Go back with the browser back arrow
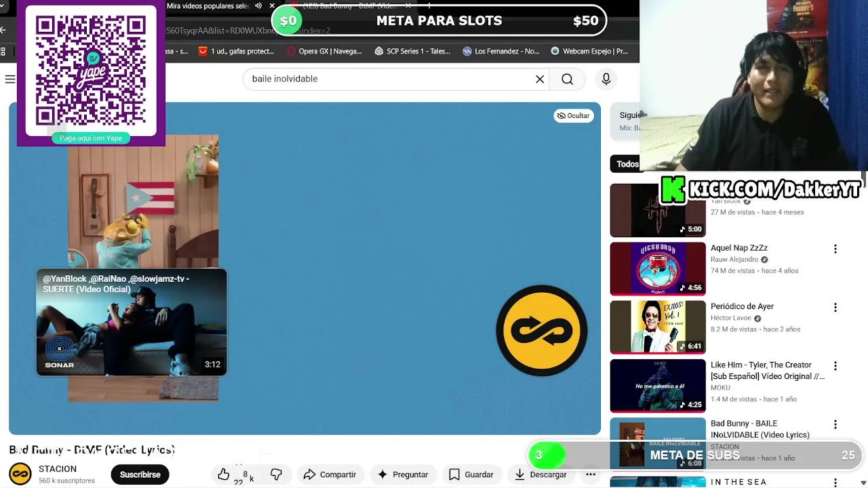The image size is (868, 488). click(3, 30)
